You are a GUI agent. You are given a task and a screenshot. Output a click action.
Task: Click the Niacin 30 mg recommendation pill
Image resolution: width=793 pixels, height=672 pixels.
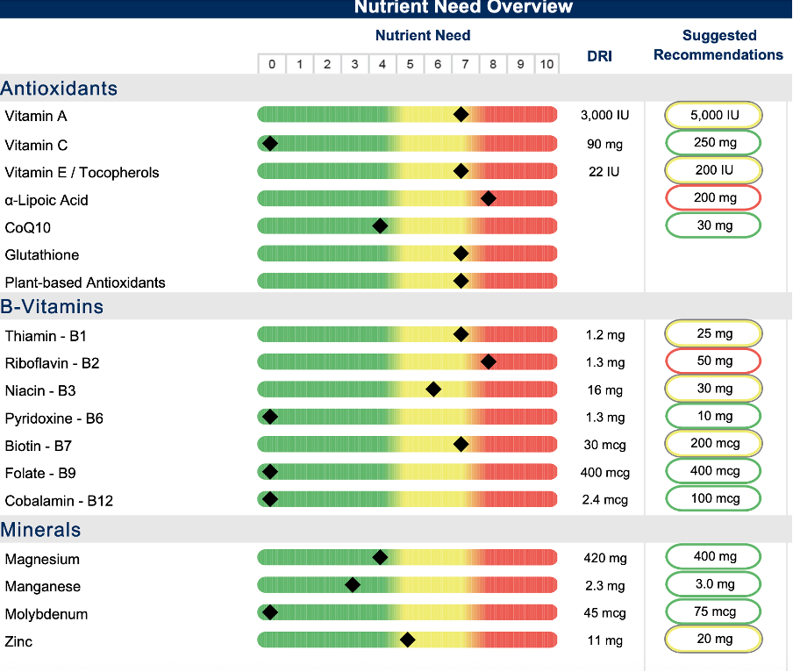pos(713,389)
